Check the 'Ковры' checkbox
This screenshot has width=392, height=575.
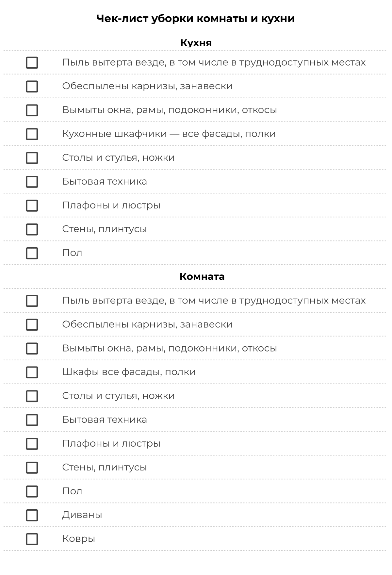pos(32,539)
